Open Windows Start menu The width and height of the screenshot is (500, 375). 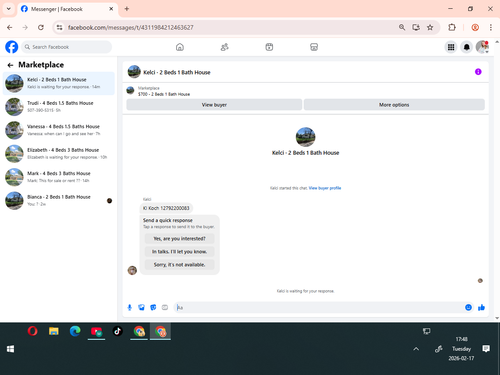[x=10, y=349]
